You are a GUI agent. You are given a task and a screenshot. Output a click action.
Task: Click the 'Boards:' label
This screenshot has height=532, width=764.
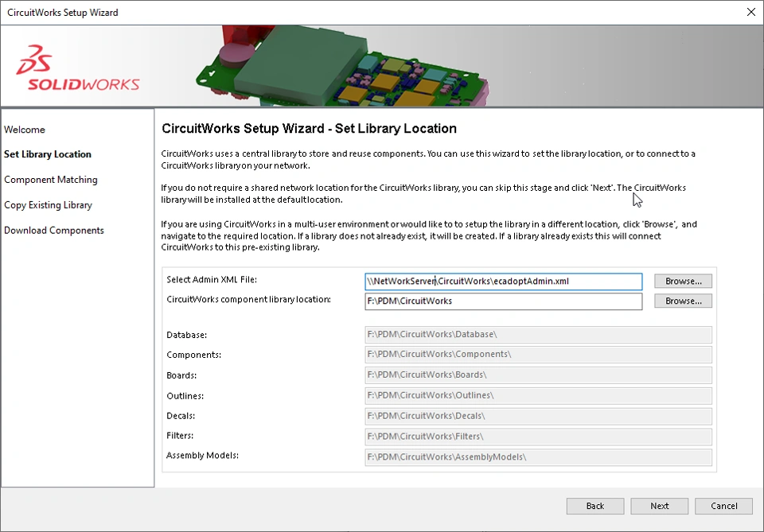tap(181, 375)
